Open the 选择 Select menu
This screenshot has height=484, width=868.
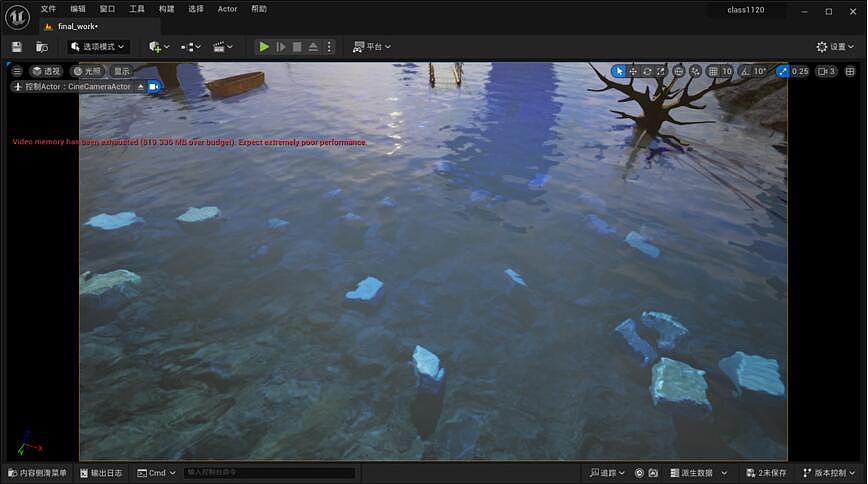tap(195, 9)
